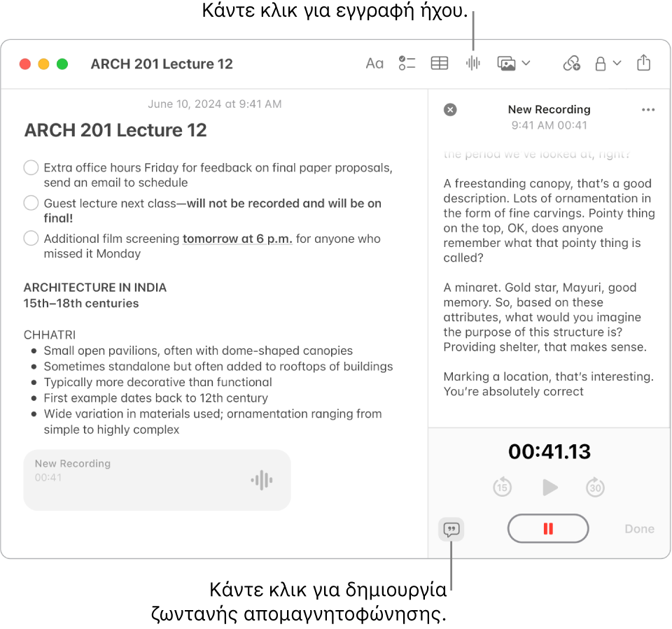Start audio recording from toolbar waveform
The height and width of the screenshot is (629, 672).
(x=473, y=64)
